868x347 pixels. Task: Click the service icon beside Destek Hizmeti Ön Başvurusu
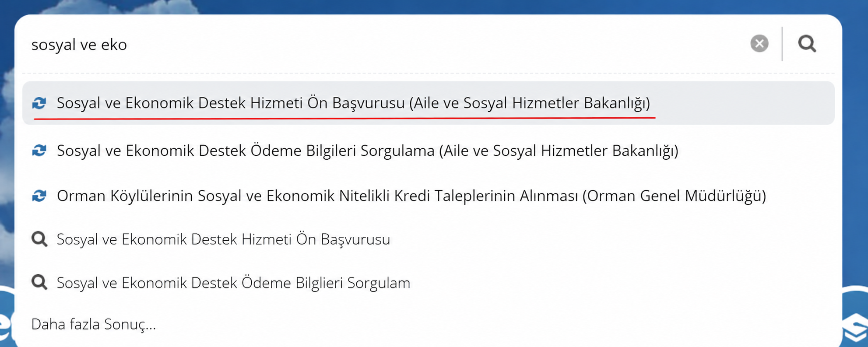coord(39,103)
